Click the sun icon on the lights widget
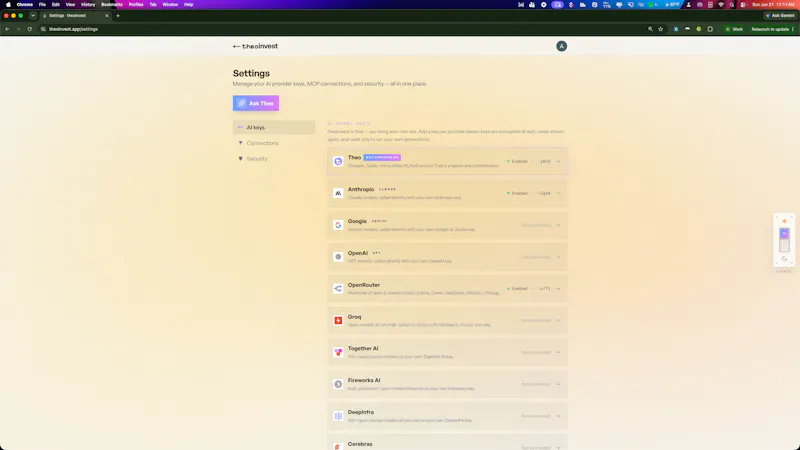Image resolution: width=800 pixels, height=450 pixels. coord(784,221)
